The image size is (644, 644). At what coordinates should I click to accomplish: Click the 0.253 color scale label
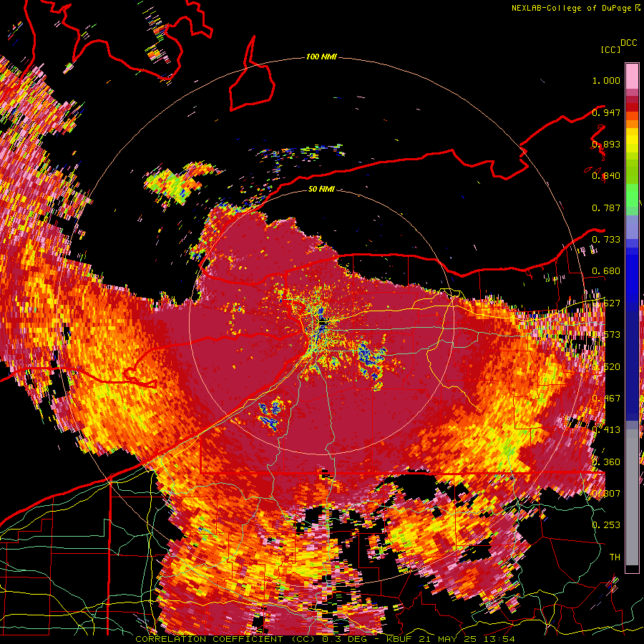click(606, 525)
